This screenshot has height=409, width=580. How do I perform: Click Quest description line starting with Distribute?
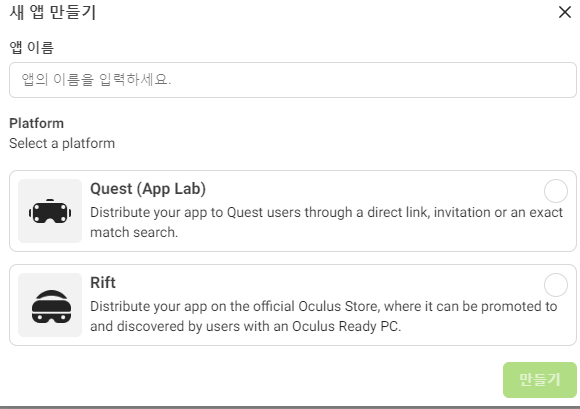(326, 213)
